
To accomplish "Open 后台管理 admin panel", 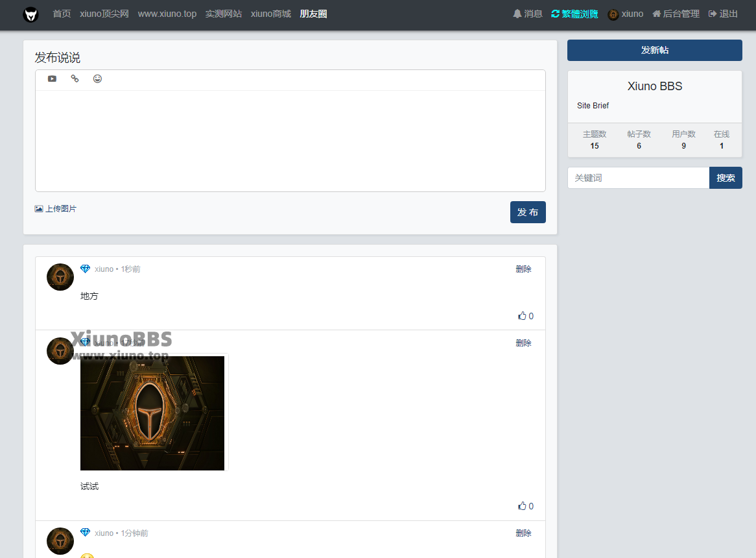I will pyautogui.click(x=676, y=14).
